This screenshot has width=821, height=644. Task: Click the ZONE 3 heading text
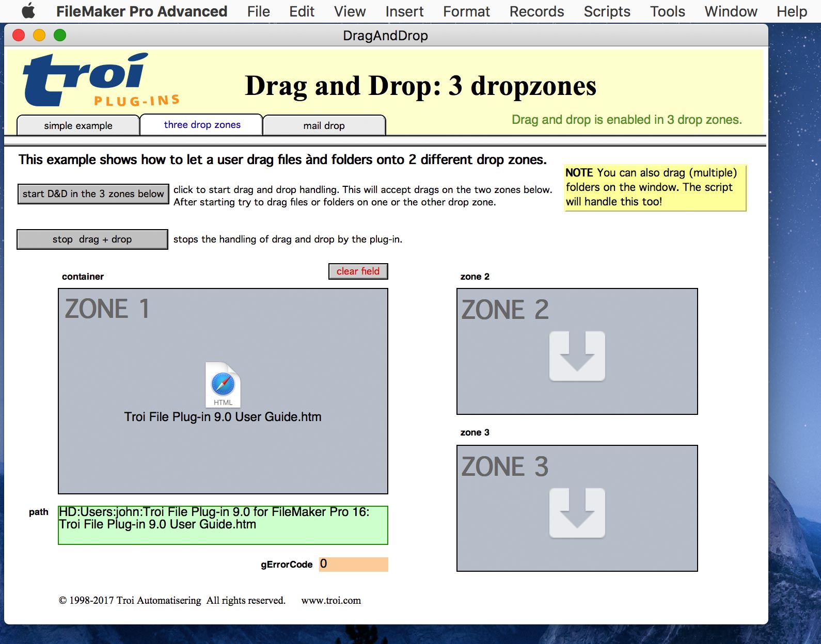pyautogui.click(x=505, y=467)
